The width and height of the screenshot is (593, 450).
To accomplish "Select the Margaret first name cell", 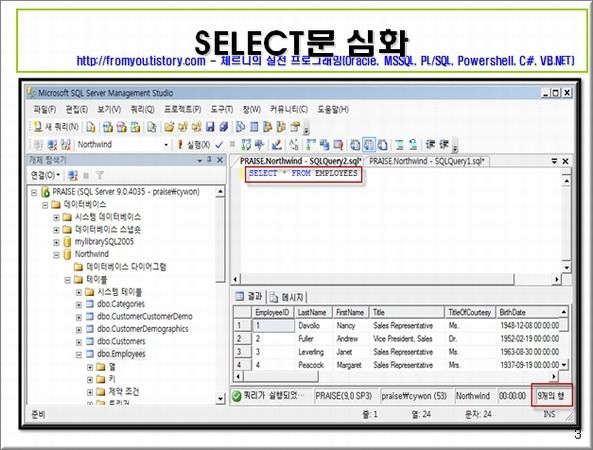I will click(349, 365).
